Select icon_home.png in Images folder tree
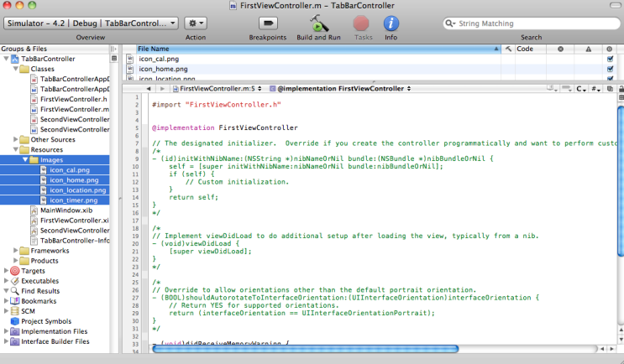624x364 pixels. click(74, 180)
